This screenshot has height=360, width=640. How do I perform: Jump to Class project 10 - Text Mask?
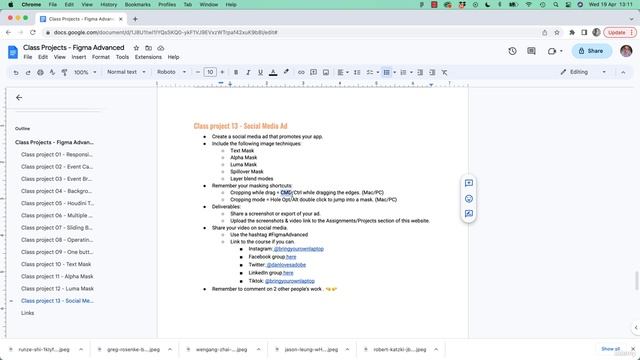coord(56,264)
